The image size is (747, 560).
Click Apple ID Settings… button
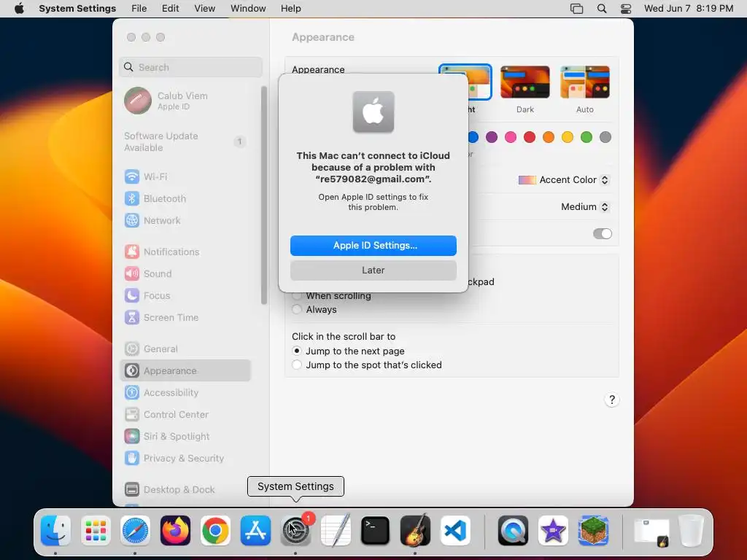click(x=373, y=246)
